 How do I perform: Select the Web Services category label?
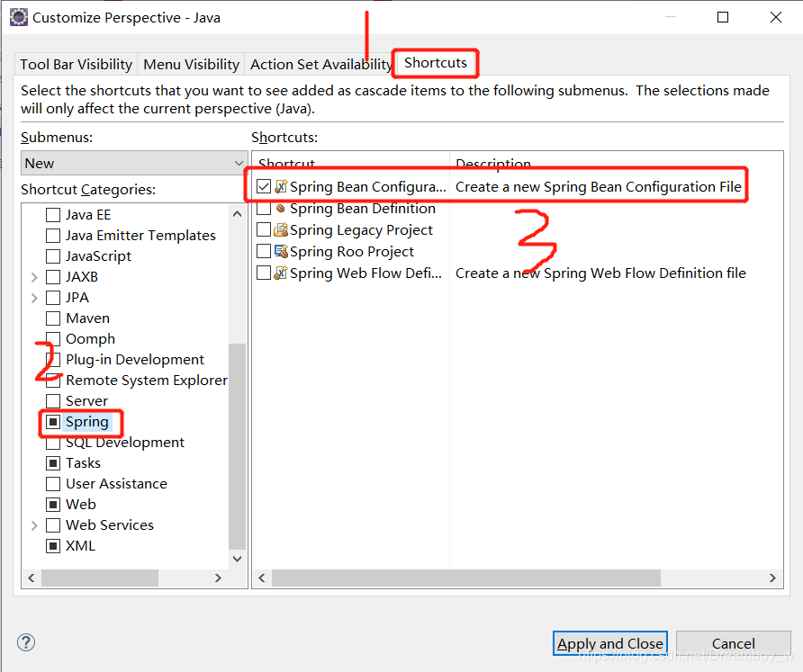click(110, 525)
